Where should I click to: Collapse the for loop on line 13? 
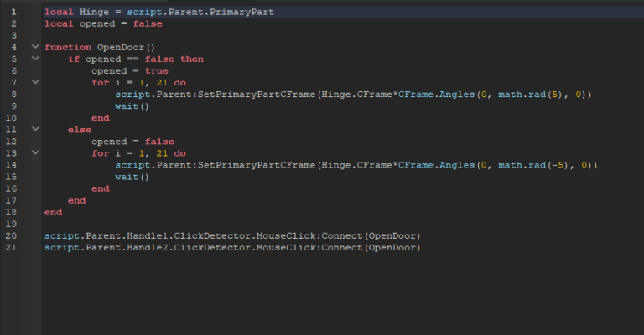[x=34, y=154]
